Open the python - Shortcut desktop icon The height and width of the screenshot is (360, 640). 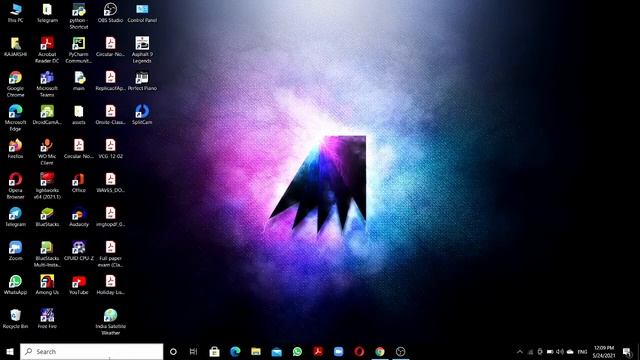tap(79, 16)
